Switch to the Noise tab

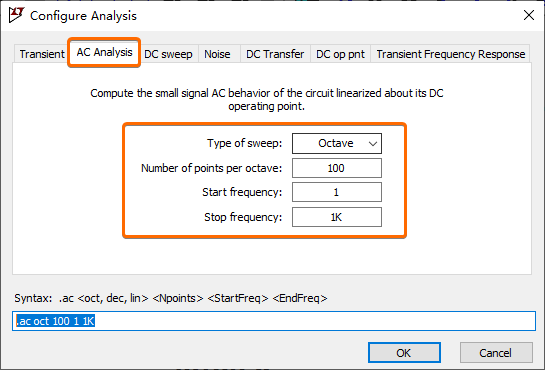coord(217,54)
